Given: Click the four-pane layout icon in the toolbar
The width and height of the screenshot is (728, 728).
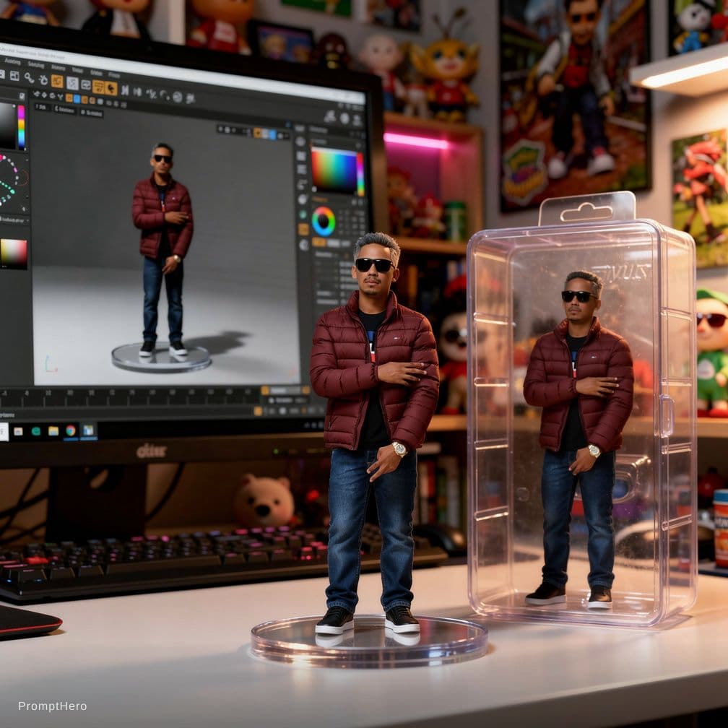Looking at the screenshot, I should click(14, 76).
